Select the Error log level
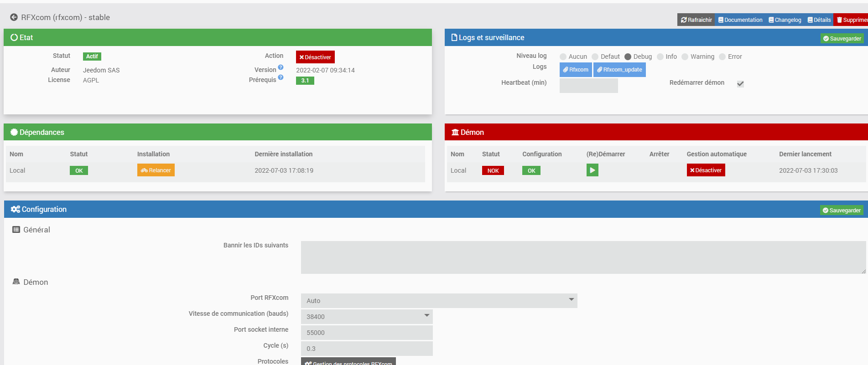The height and width of the screenshot is (365, 868). coord(722,57)
